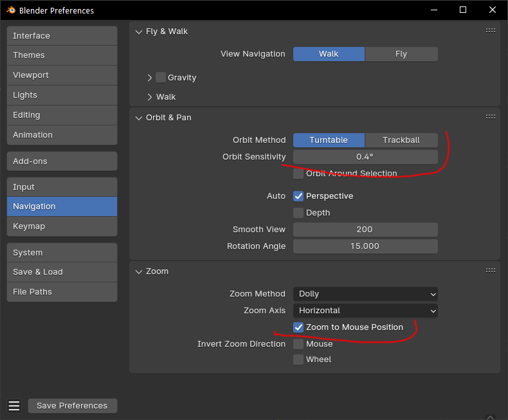The width and height of the screenshot is (508, 420).
Task: Invert zoom direction for Wheel
Action: click(298, 360)
